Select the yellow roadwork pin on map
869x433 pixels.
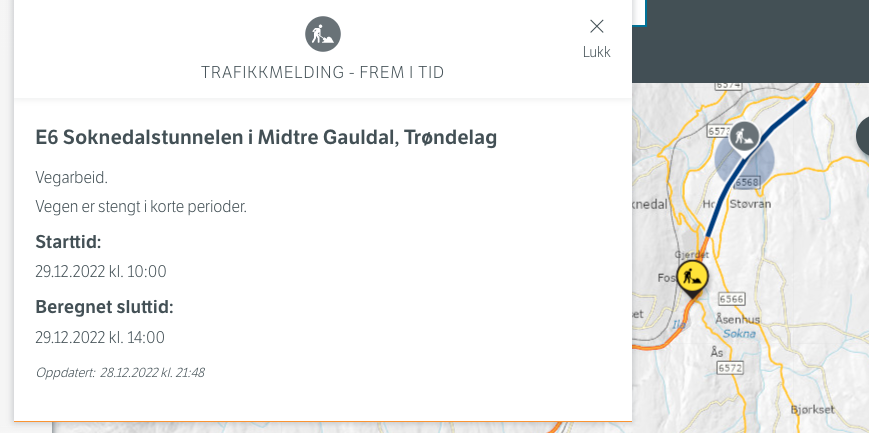coord(692,277)
